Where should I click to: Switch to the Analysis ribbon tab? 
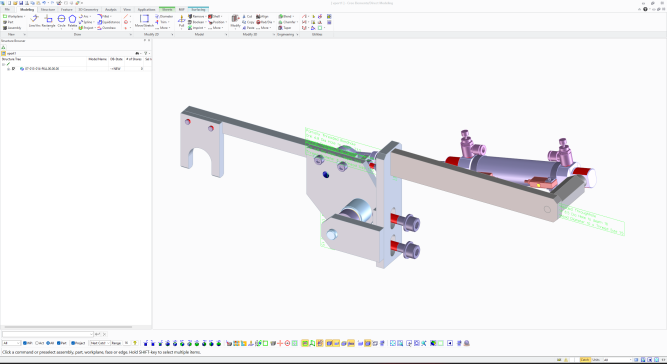[x=111, y=9]
